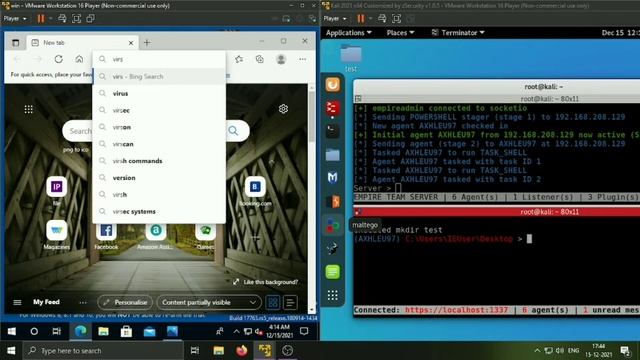
Task: Launch Maltego from the Kali dock
Action: (333, 225)
